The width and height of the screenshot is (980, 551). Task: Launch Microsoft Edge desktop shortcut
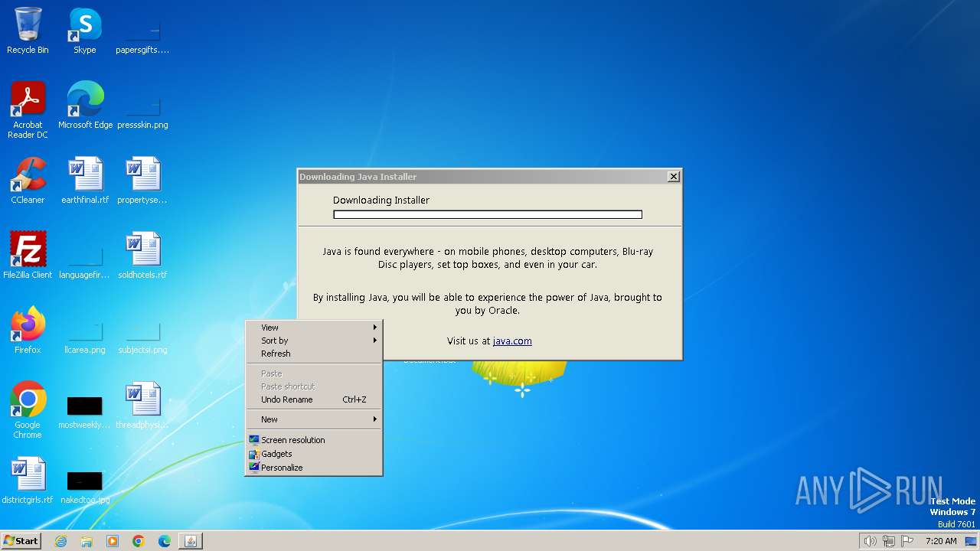(x=85, y=106)
